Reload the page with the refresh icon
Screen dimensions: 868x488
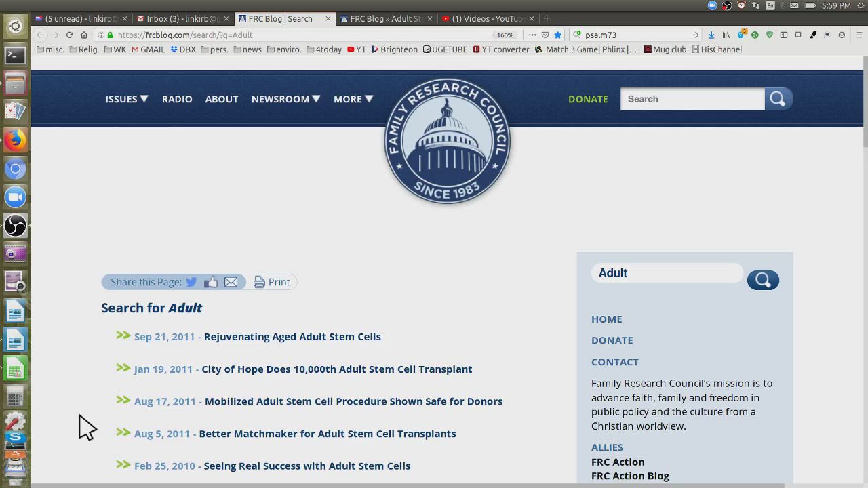(x=69, y=35)
